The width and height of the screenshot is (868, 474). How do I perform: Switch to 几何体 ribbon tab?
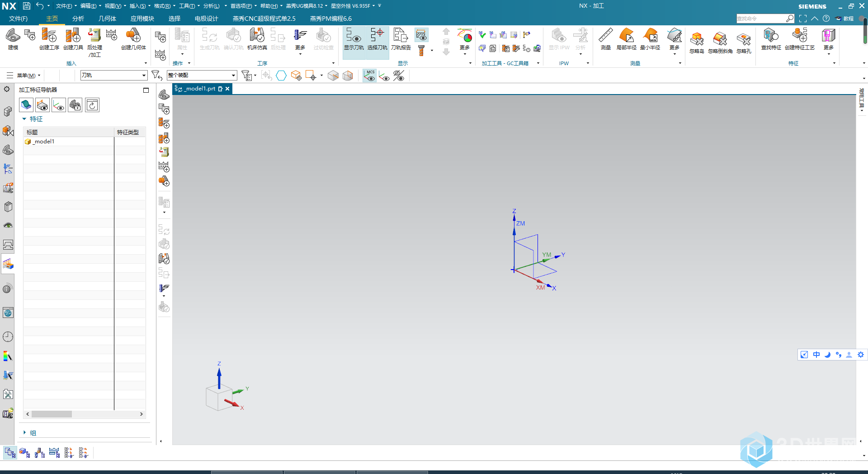[x=108, y=19]
